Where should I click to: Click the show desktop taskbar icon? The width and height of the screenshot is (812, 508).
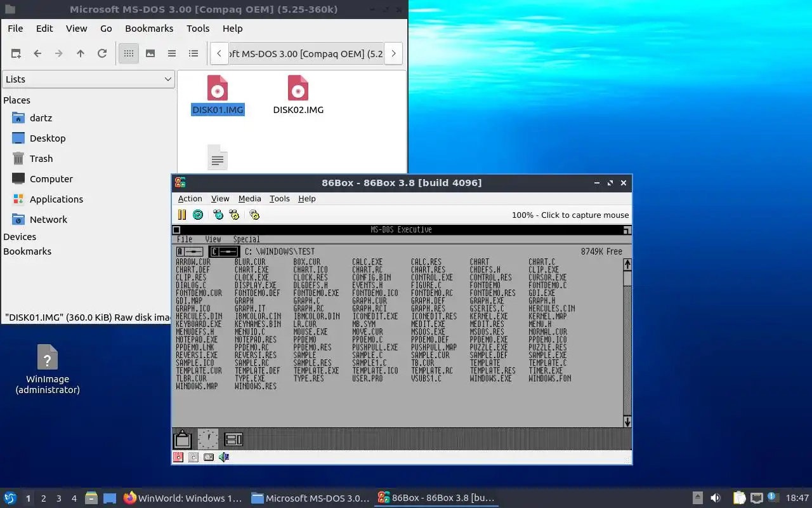109,498
